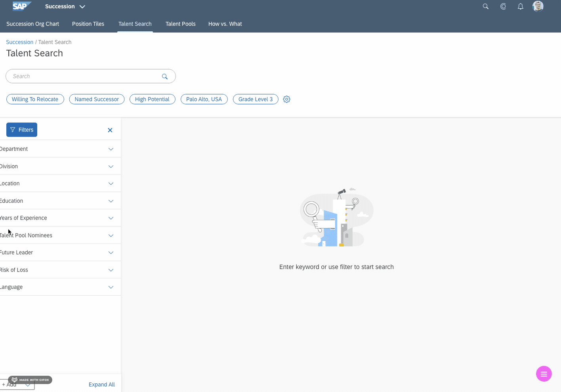Open the user profile avatar

pos(538,6)
